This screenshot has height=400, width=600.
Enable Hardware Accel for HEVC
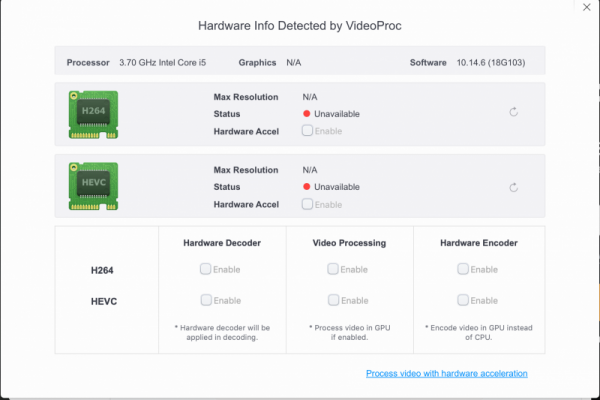pyautogui.click(x=307, y=204)
